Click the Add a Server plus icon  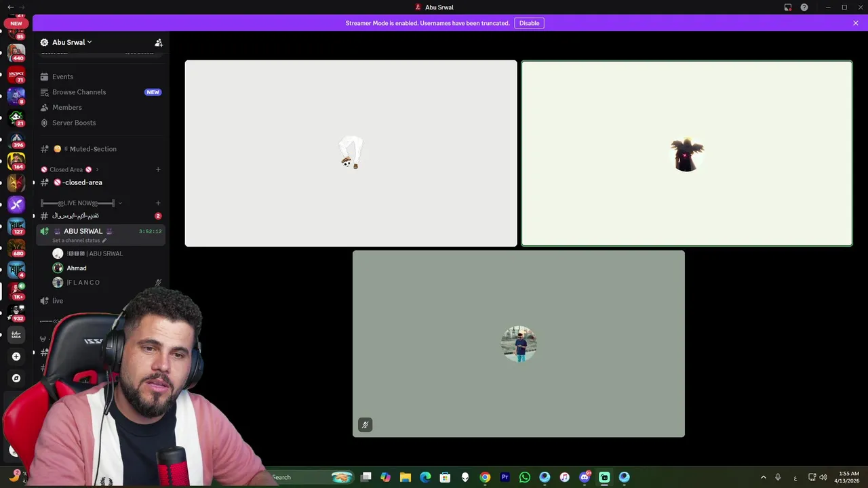click(x=16, y=357)
